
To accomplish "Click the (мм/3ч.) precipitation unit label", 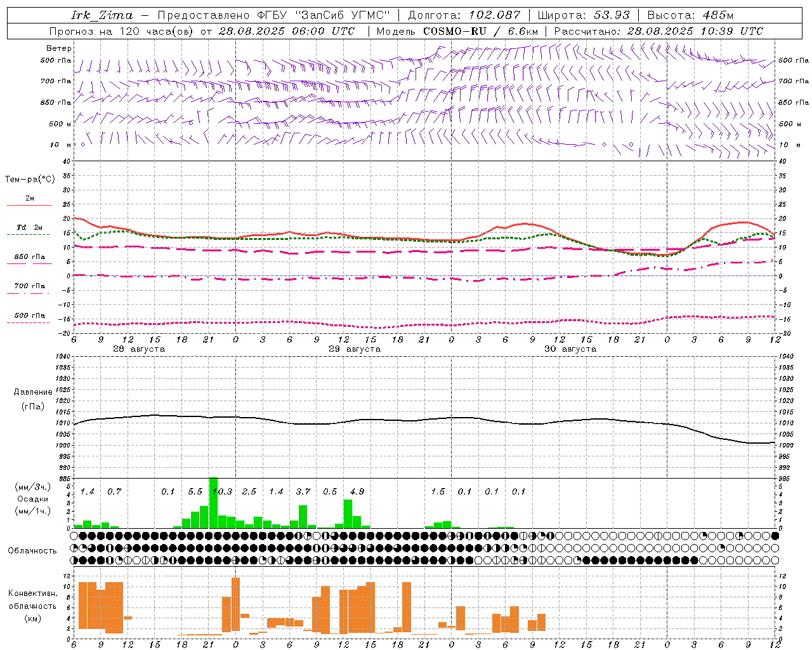I will tap(33, 487).
